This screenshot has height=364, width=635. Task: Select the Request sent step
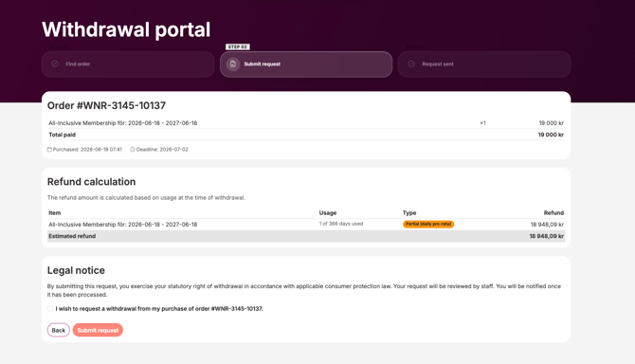click(484, 64)
